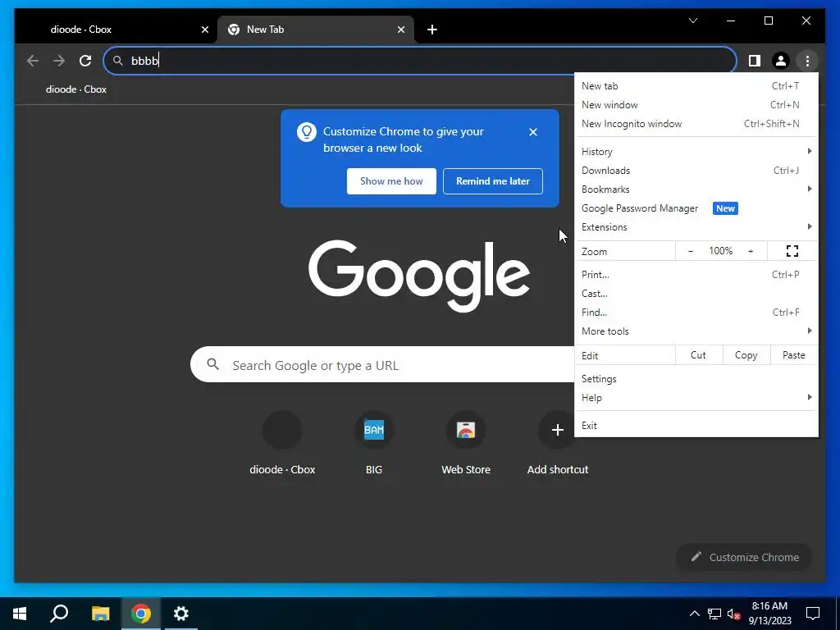
Task: Click the New badge beside Password Manager
Action: [725, 208]
